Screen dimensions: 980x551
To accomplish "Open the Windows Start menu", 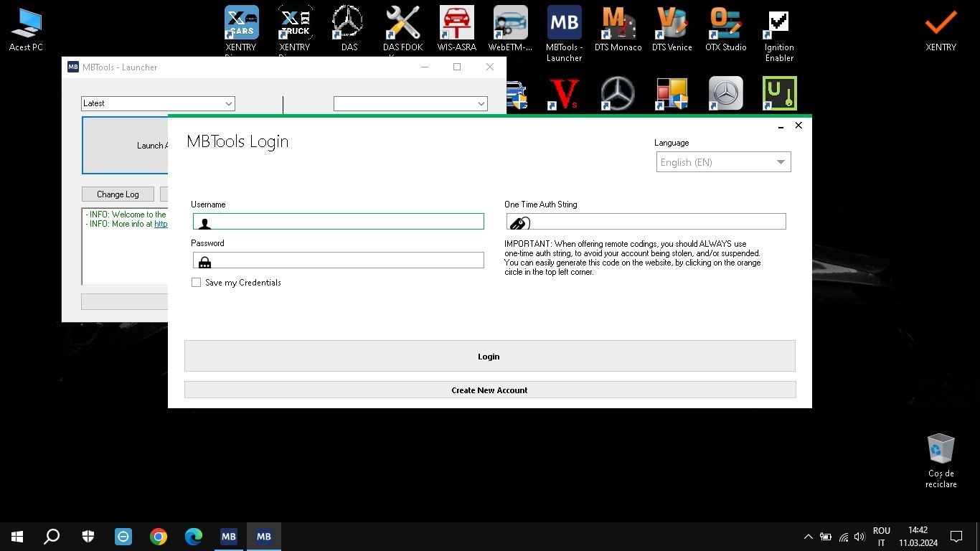I will pyautogui.click(x=17, y=537).
